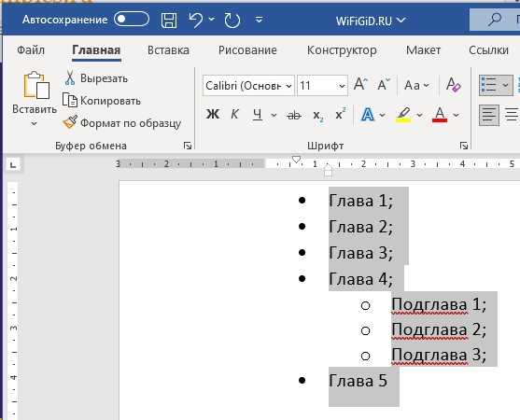Open the Undo history dropdown arrow
The width and height of the screenshot is (520, 420).
(x=212, y=20)
